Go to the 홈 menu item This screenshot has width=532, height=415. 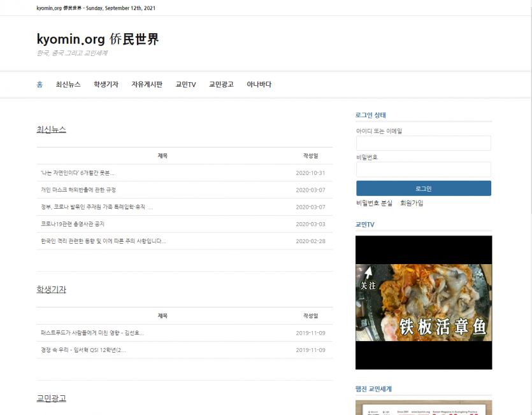pos(40,84)
